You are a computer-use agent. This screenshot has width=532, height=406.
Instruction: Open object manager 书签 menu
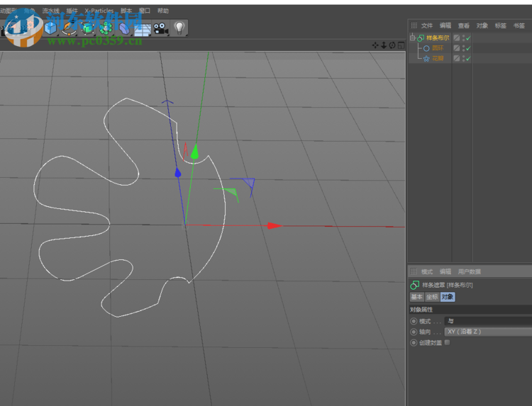coord(519,26)
